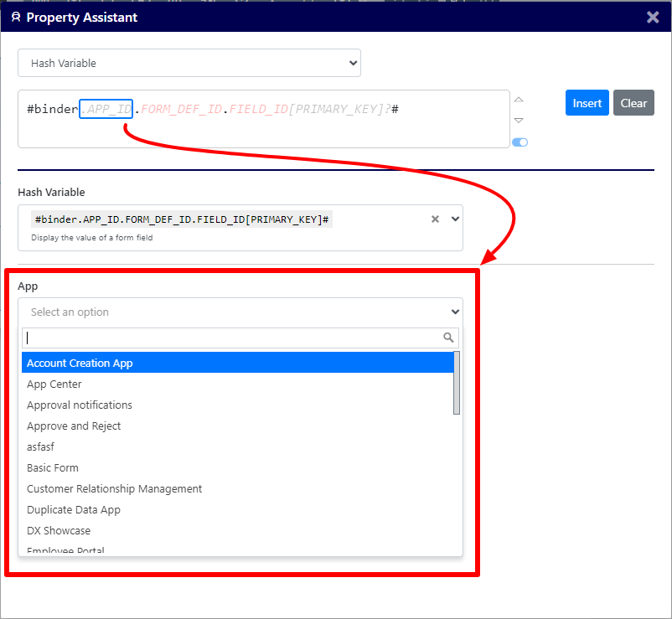Close the Property Assistant dialog
The image size is (672, 619).
(653, 17)
